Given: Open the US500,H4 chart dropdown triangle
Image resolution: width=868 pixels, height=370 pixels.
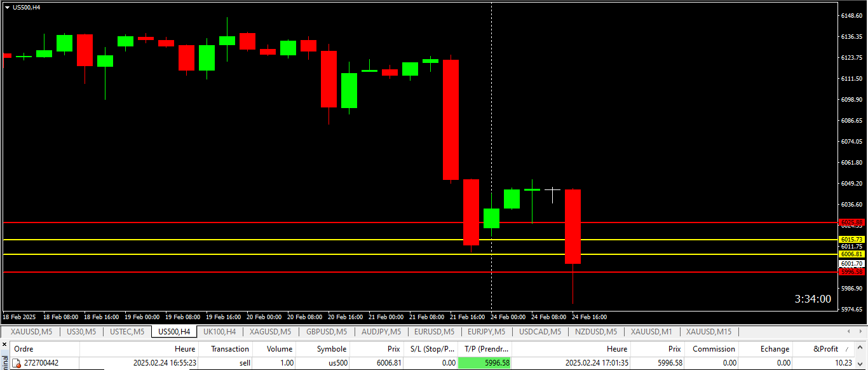Looking at the screenshot, I should pos(7,8).
